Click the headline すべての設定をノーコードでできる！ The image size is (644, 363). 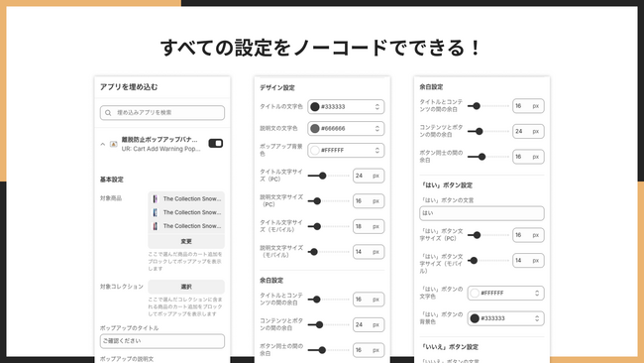(x=321, y=48)
